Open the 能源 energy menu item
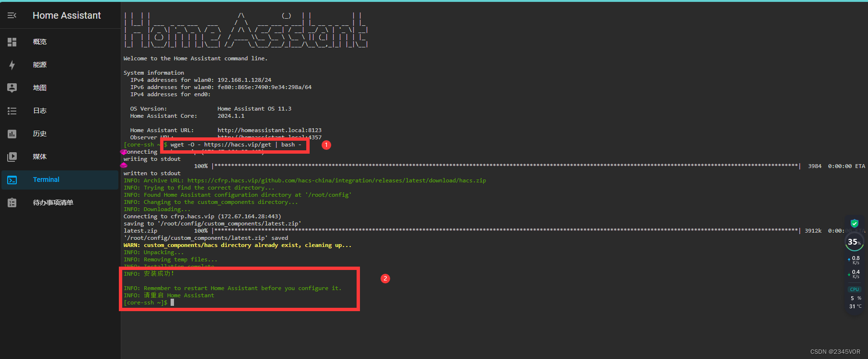Screen dimensions: 868x359 pyautogui.click(x=60, y=65)
